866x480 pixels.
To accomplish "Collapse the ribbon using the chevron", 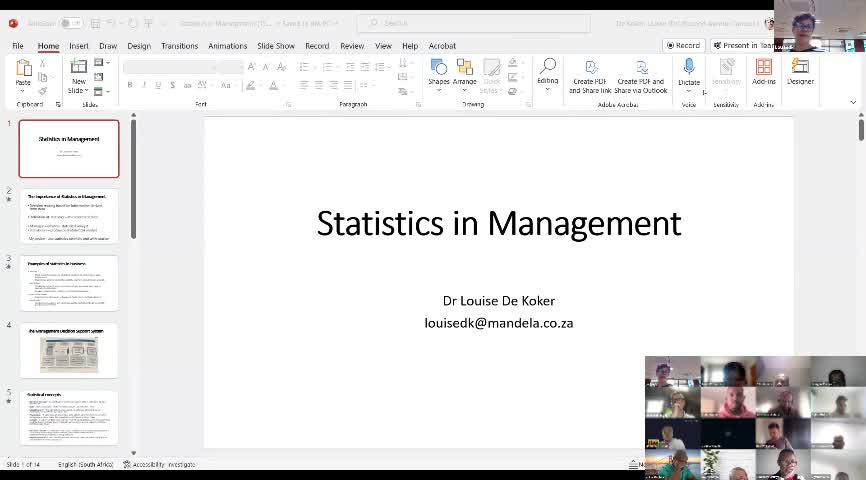I will pyautogui.click(x=853, y=102).
